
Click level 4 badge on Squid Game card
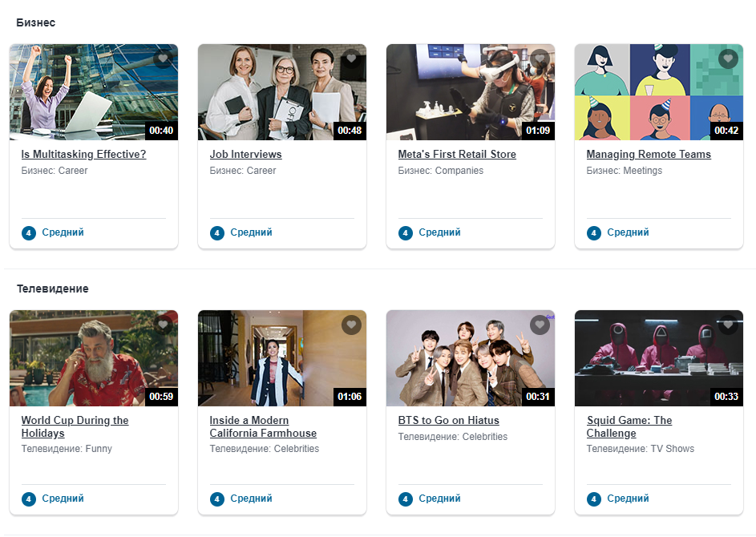point(594,499)
